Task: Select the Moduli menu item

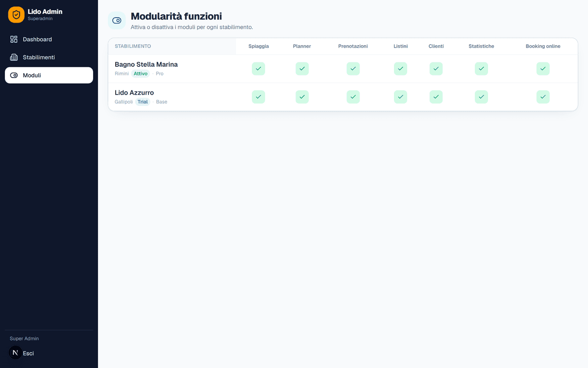Action: tap(49, 76)
